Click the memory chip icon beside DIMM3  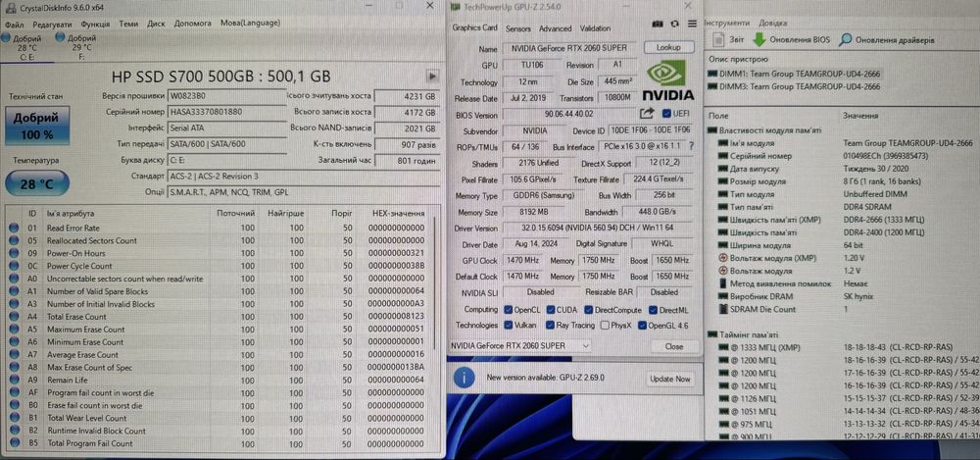pos(712,87)
